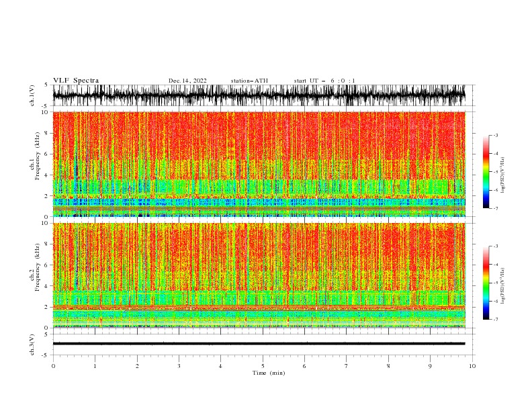
Task: Click the 'Time (min)' axis label
Action: click(269, 373)
